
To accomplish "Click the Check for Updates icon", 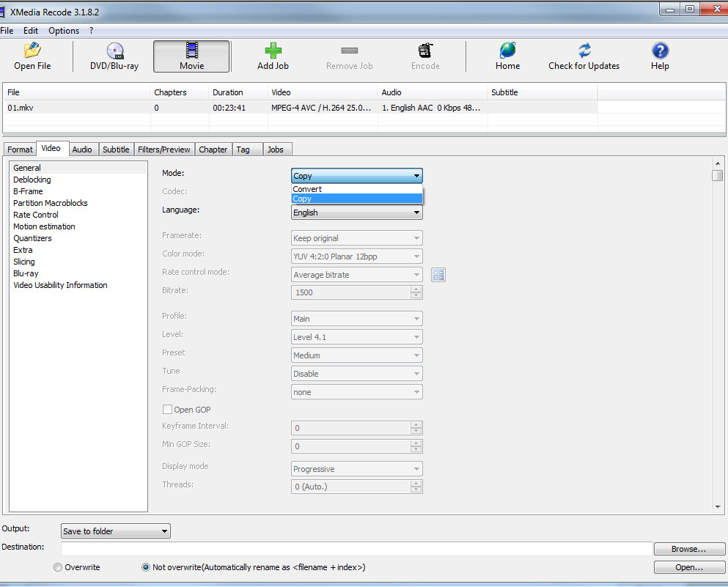I will pyautogui.click(x=584, y=50).
